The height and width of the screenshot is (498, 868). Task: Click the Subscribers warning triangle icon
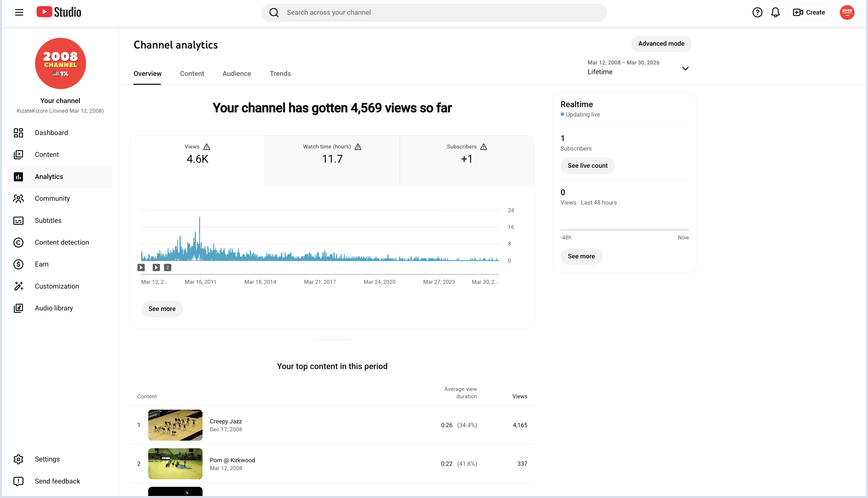(483, 147)
